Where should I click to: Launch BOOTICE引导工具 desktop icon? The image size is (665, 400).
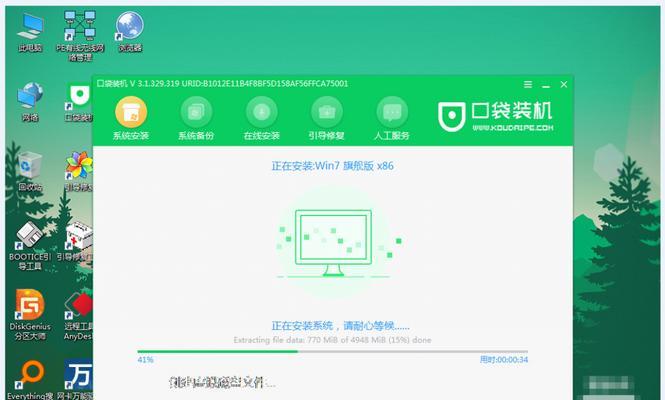pos(30,246)
